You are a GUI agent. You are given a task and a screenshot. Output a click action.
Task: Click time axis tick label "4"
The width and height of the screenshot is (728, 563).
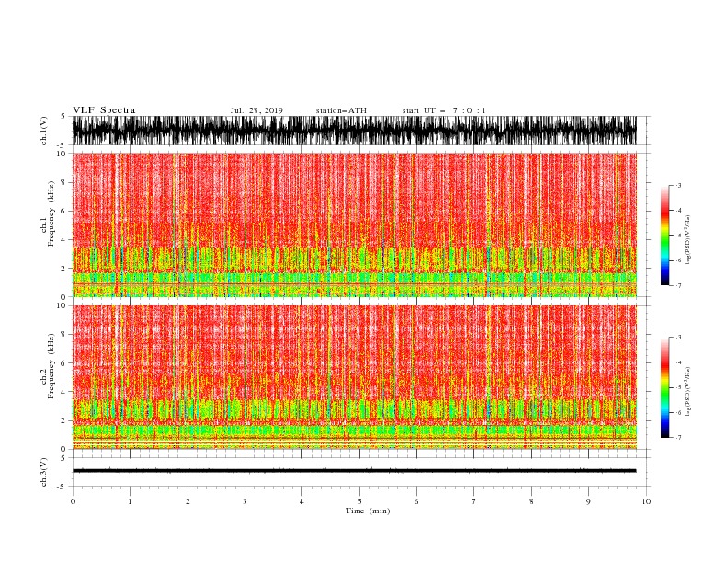[x=302, y=501]
